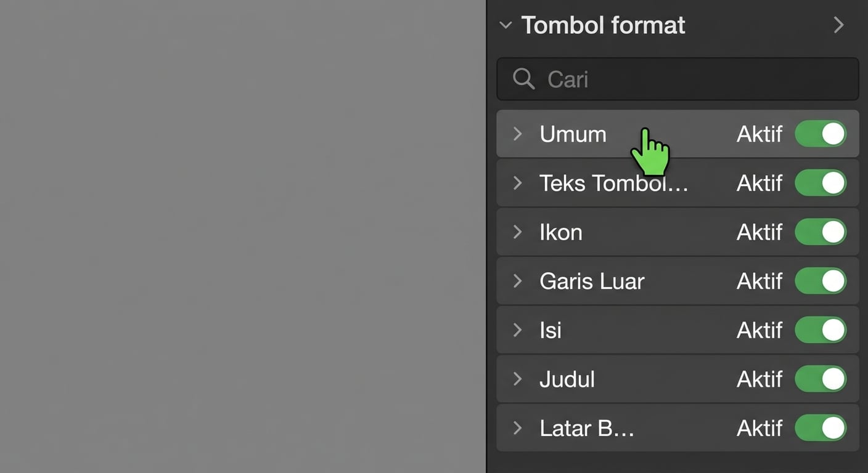Disable the Aktif toggle for Umum
Image resolution: width=868 pixels, height=473 pixels.
[821, 134]
